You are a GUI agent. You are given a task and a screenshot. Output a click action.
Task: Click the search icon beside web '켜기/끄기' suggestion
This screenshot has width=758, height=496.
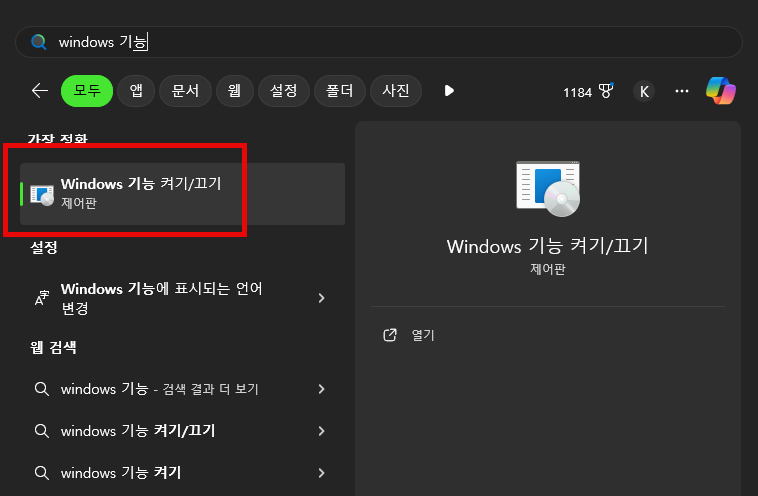[42, 431]
